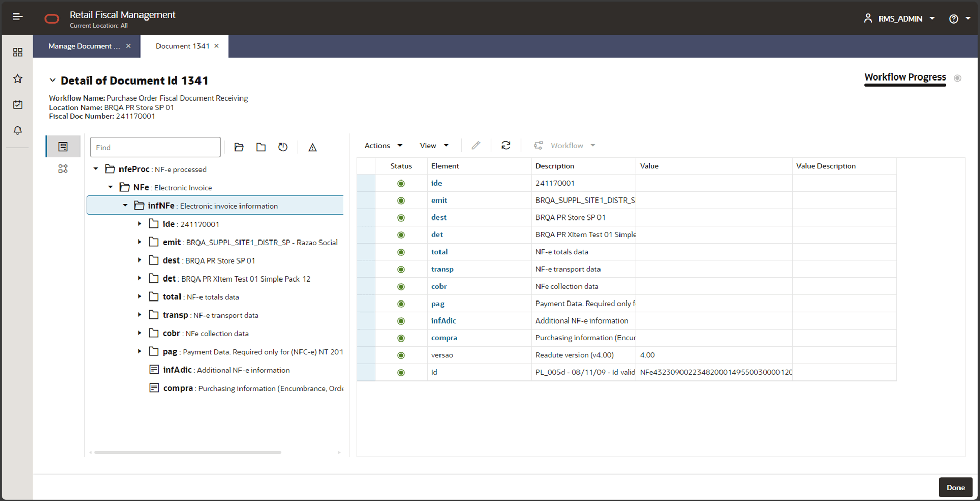Open the help question mark icon
The image size is (980, 501).
point(954,18)
